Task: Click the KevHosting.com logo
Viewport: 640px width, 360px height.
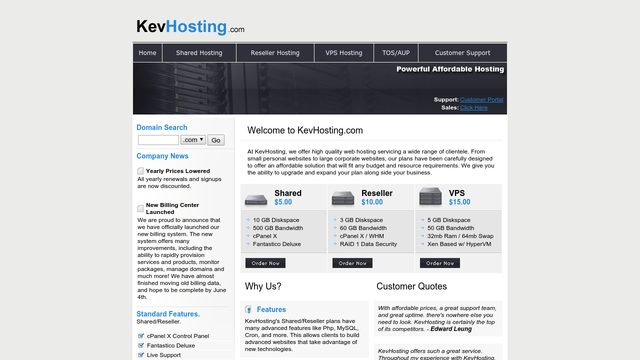Action: [x=190, y=27]
